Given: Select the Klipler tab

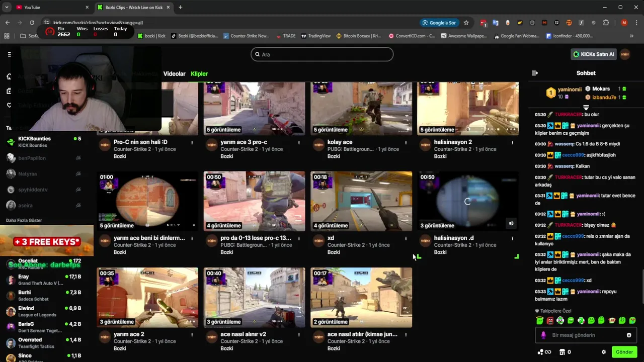Looking at the screenshot, I should 199,74.
